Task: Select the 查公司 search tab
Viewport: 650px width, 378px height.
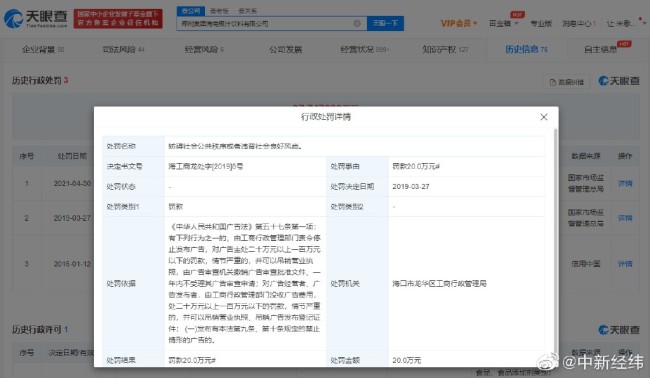Action: coord(190,11)
